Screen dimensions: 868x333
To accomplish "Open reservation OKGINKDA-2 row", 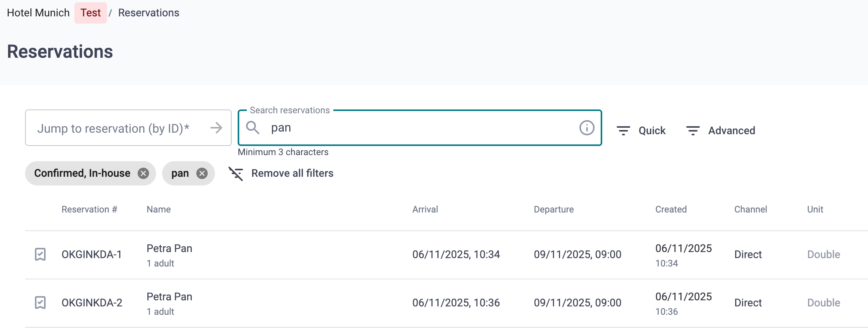I will pyautogui.click(x=447, y=303).
